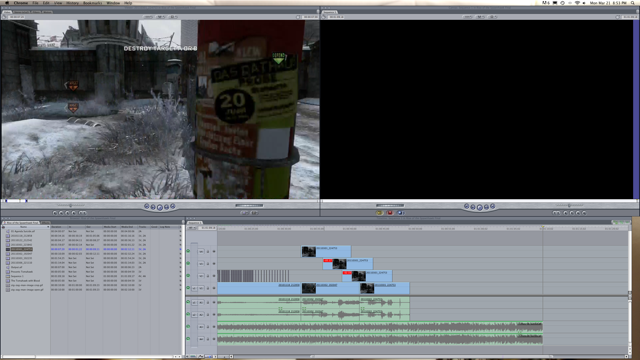Viewport: 640px width, 360px height.
Task: Go to previous edit in the Canvas transport
Action: (x=467, y=207)
